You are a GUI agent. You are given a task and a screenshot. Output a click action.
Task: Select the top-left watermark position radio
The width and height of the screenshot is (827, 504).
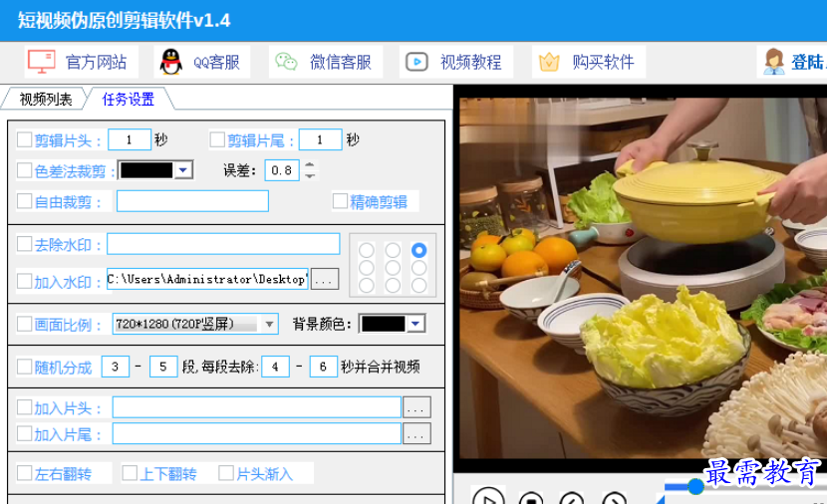pos(367,250)
